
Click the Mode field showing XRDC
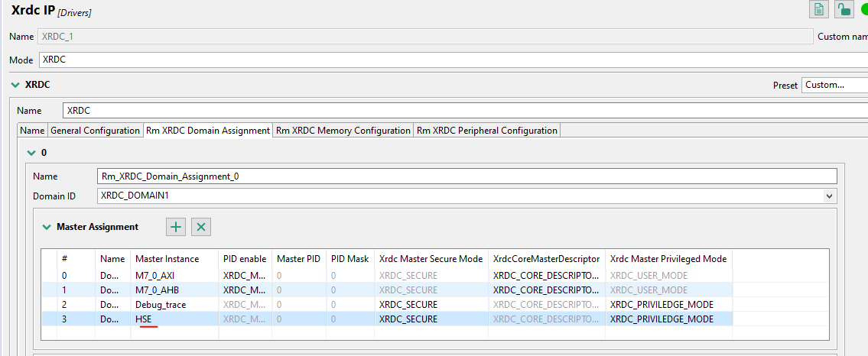451,60
